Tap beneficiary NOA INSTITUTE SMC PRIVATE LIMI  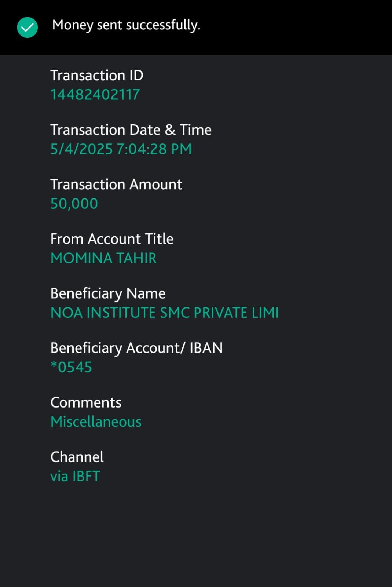tap(164, 313)
